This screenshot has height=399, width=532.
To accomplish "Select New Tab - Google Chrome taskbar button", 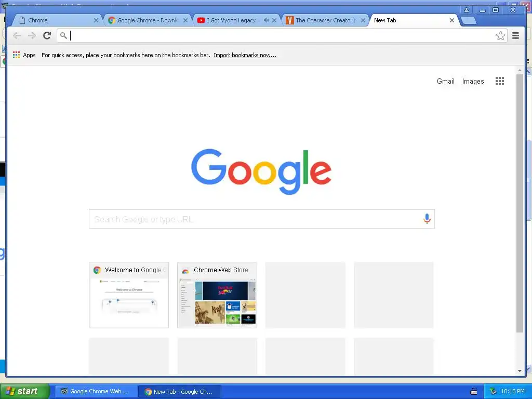I will click(180, 392).
